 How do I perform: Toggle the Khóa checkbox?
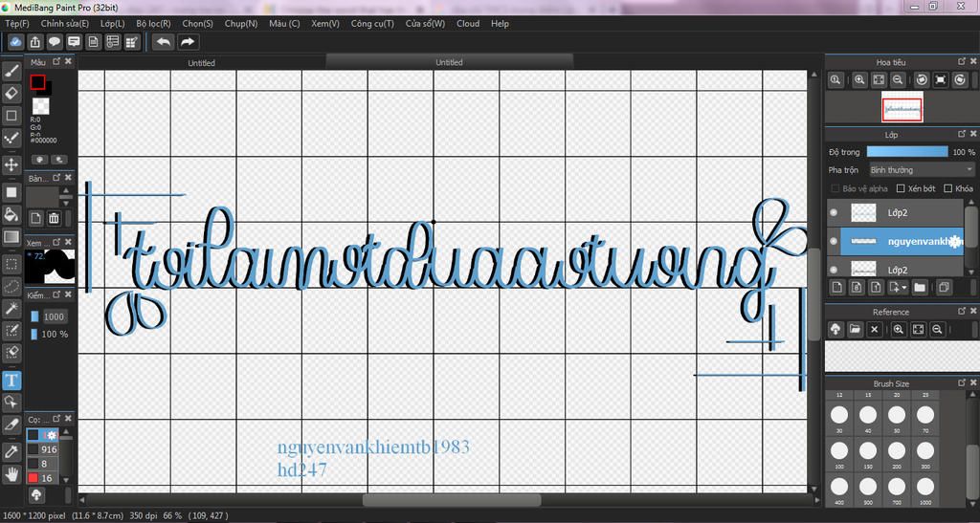948,188
